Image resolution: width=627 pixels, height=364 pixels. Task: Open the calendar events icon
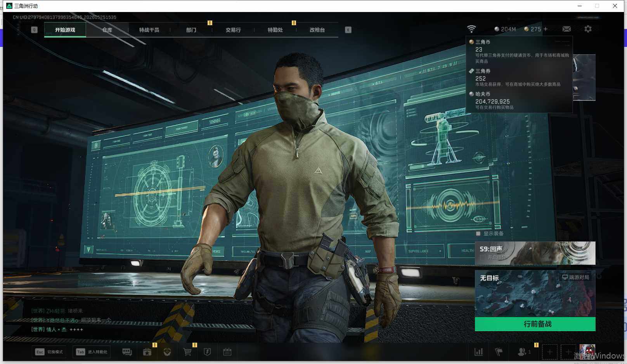pos(227,352)
